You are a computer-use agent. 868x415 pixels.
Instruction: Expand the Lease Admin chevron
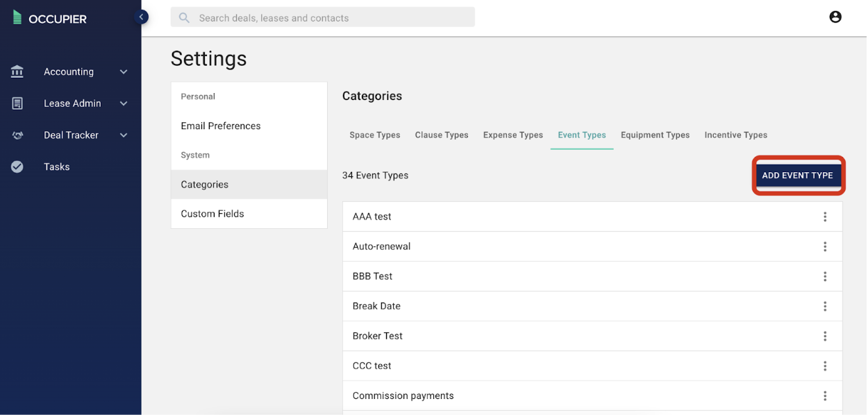pyautogui.click(x=124, y=103)
